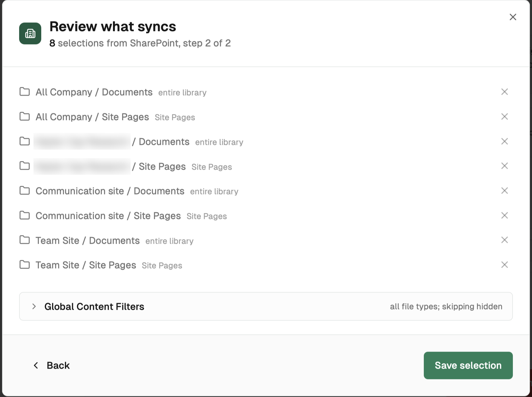Screen dimensions: 532x397
Task: Select 'Team Site / Site Pages' row text
Action: pyautogui.click(x=86, y=265)
